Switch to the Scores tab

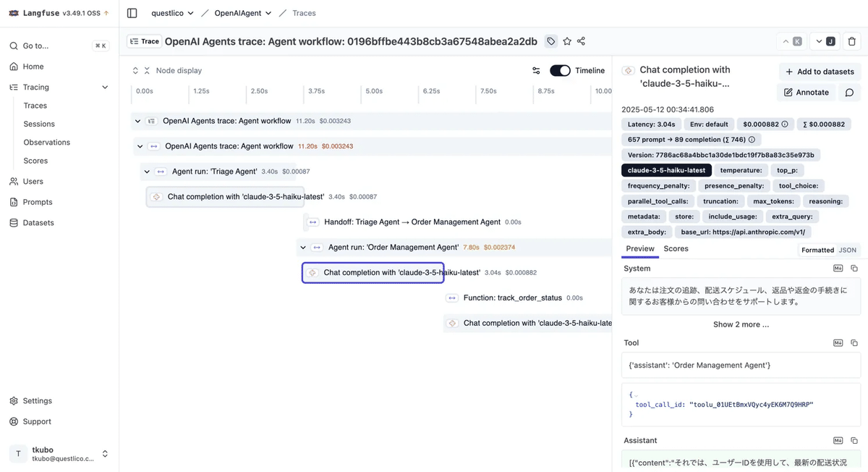tap(676, 248)
